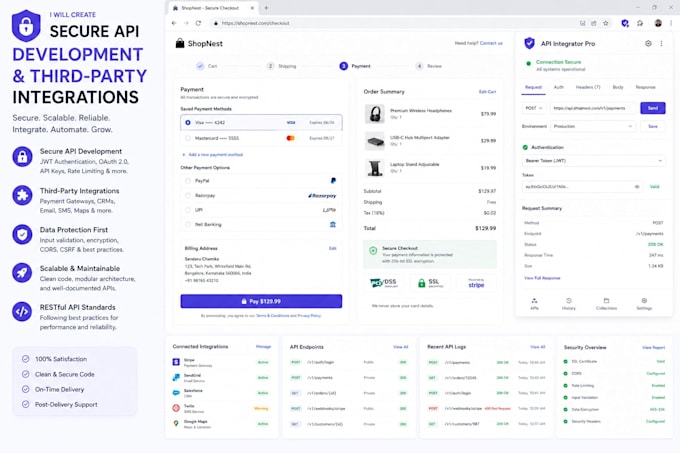
Task: Click the SendGrid integration icon
Action: pyautogui.click(x=176, y=378)
